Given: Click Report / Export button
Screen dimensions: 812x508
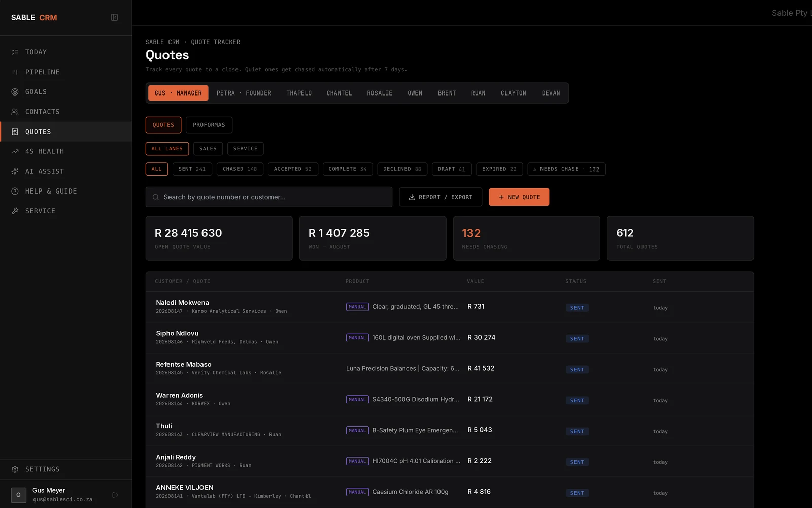Looking at the screenshot, I should [x=441, y=197].
